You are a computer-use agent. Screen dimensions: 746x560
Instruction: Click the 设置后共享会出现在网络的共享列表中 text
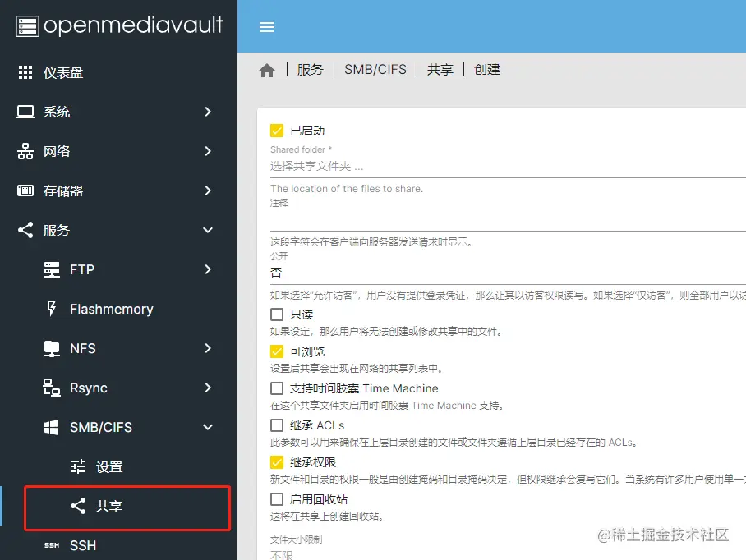pyautogui.click(x=357, y=369)
